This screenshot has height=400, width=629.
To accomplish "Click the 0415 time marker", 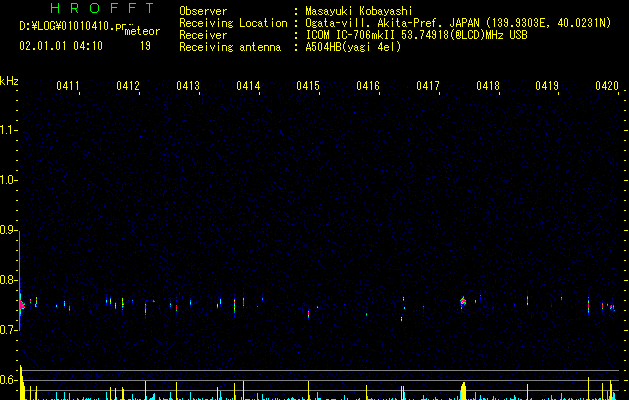I will click(x=308, y=86).
